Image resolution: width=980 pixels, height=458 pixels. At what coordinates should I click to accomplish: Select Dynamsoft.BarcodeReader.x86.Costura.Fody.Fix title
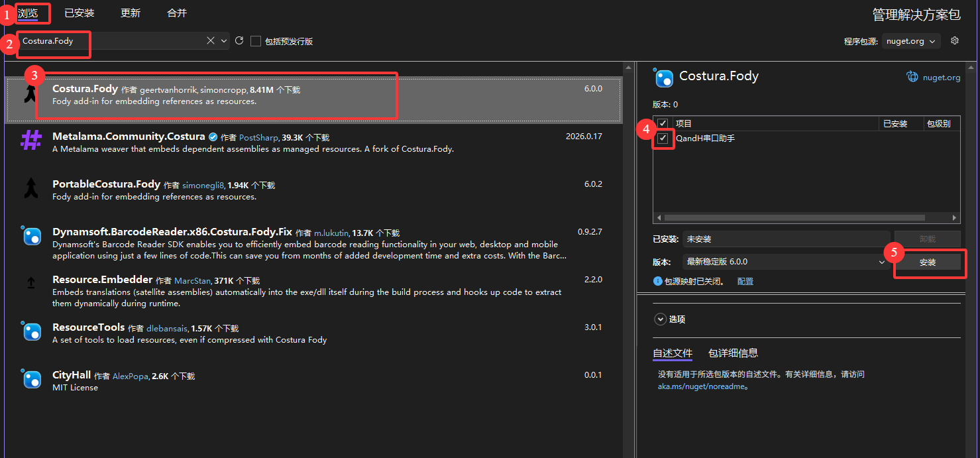(172, 232)
